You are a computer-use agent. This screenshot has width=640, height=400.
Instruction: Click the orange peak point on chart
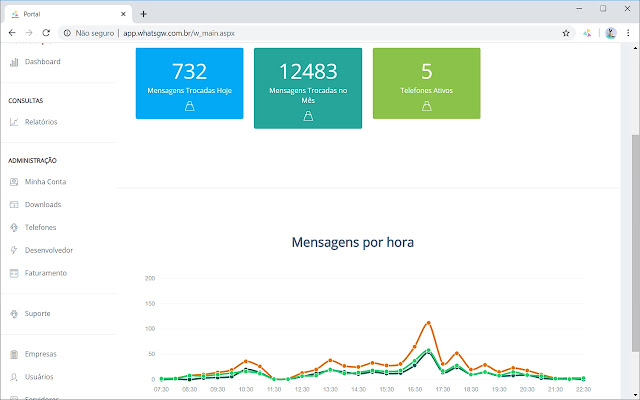tap(429, 323)
